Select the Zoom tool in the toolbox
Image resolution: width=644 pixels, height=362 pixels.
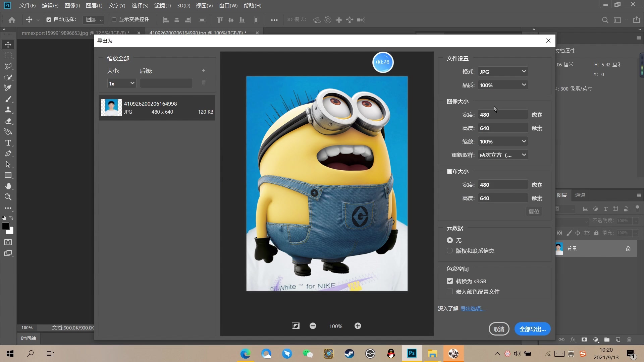pyautogui.click(x=8, y=197)
